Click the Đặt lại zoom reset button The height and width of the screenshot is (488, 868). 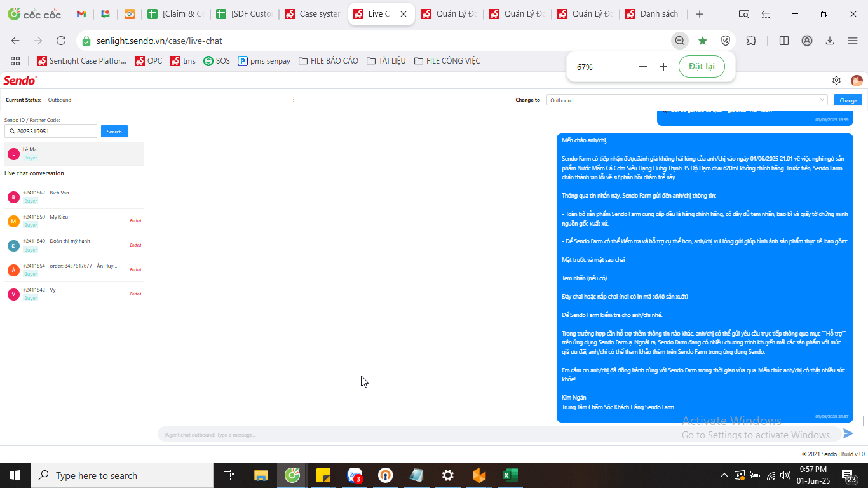[x=702, y=67]
